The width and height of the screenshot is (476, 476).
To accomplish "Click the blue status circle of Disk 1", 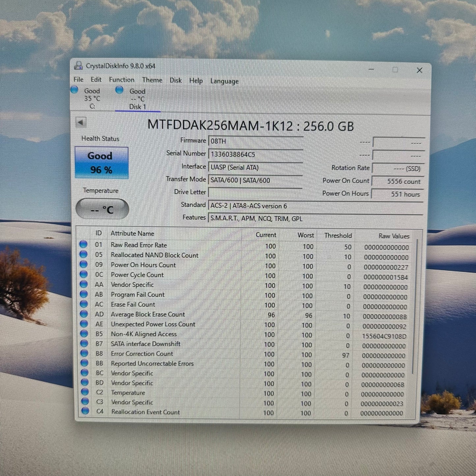I will click(x=120, y=90).
